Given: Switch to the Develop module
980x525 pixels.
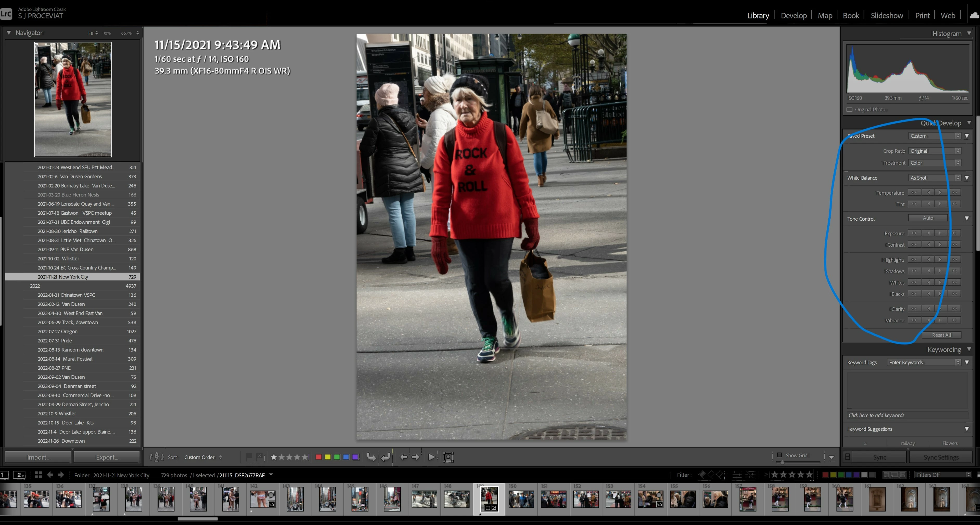Looking at the screenshot, I should [793, 16].
